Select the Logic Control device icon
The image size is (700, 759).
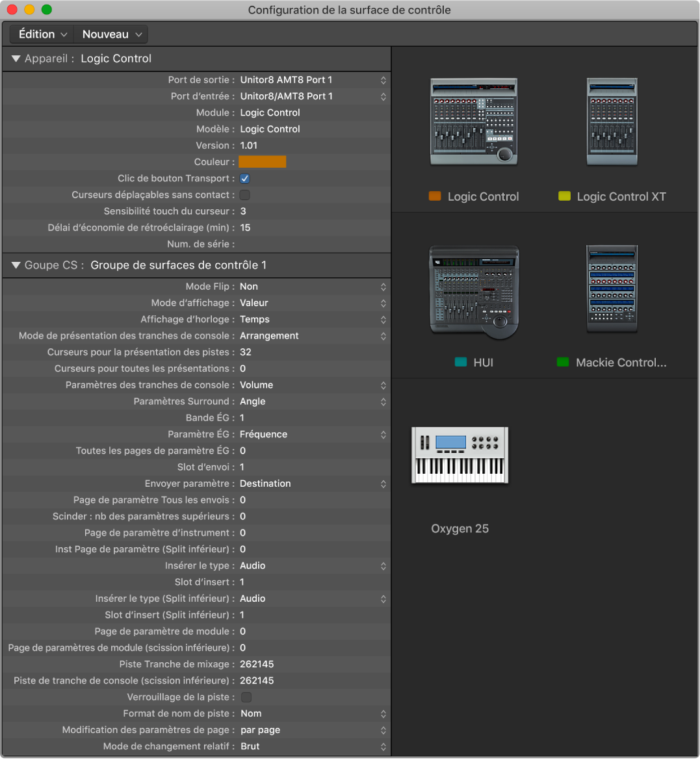point(474,122)
